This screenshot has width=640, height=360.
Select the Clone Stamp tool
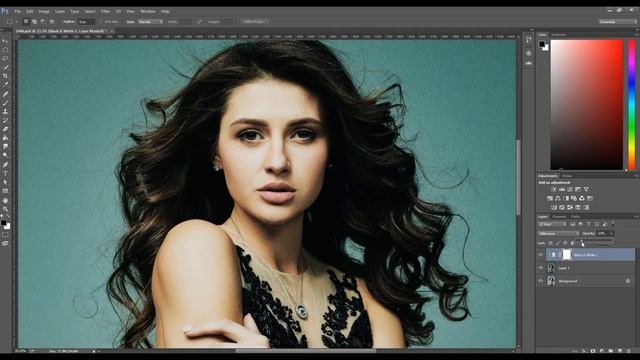click(5, 111)
